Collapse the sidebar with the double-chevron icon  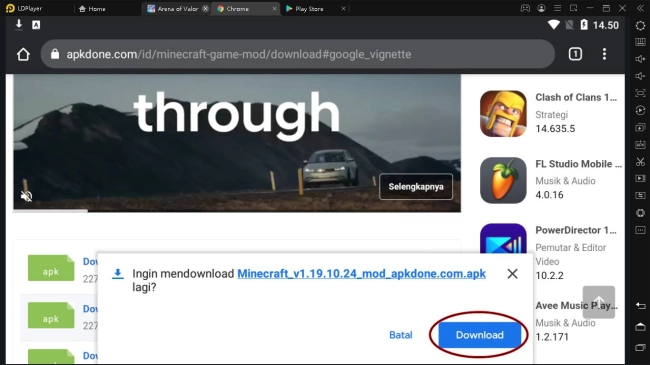pos(640,8)
